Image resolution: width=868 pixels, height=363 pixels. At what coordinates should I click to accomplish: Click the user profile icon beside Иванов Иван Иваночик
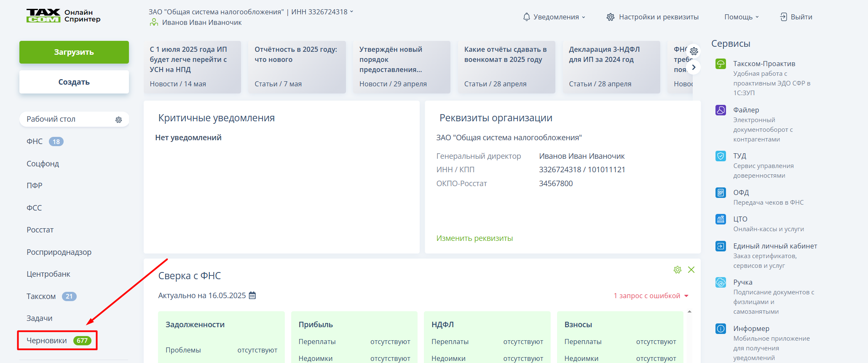154,22
